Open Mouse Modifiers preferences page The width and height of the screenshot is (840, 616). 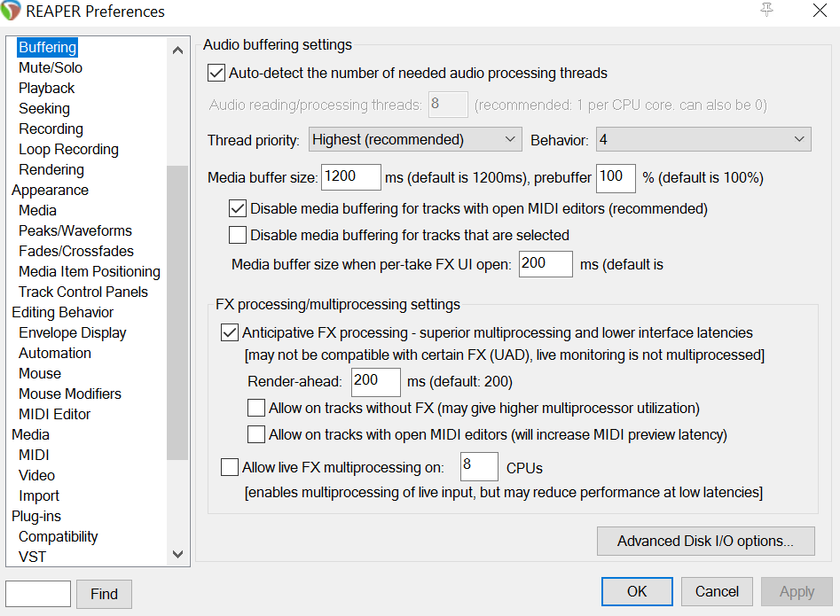tap(70, 394)
